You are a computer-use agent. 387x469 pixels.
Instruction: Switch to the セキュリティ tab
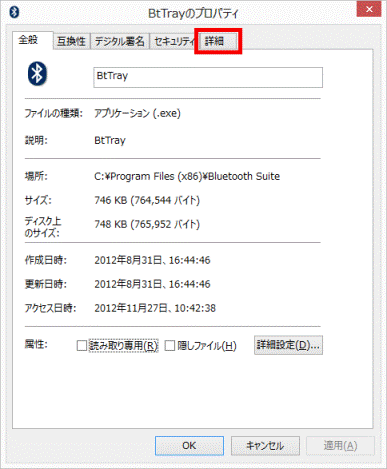(x=173, y=42)
